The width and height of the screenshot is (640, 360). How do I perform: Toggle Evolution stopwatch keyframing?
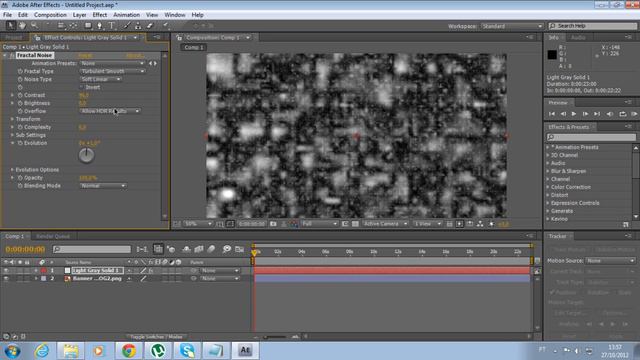tap(20, 143)
